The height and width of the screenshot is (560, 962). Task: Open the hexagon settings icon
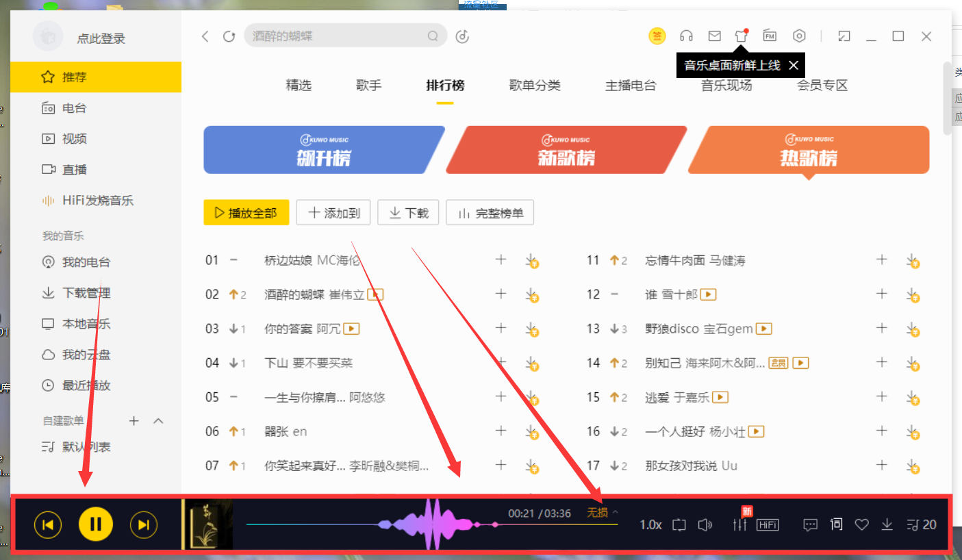coord(799,36)
